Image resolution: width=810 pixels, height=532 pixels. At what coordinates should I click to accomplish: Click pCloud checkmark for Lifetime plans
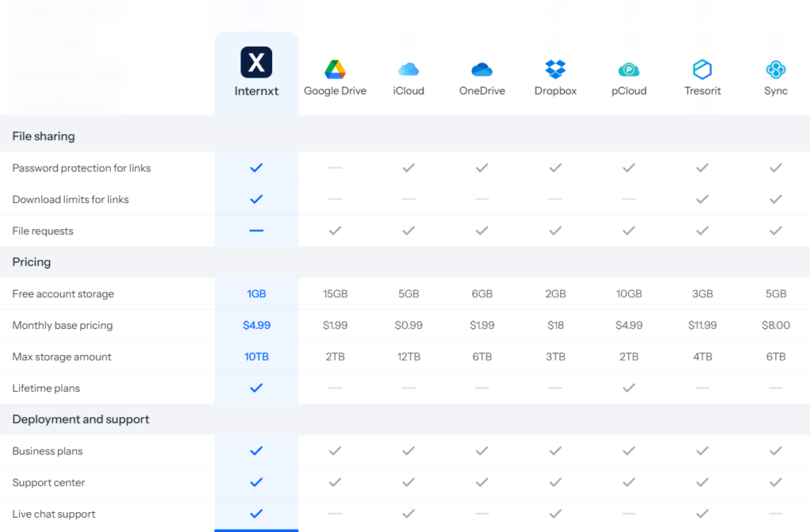point(629,388)
